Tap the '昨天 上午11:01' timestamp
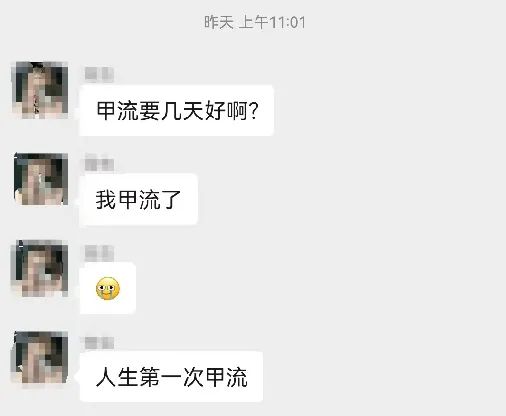 [x=255, y=23]
